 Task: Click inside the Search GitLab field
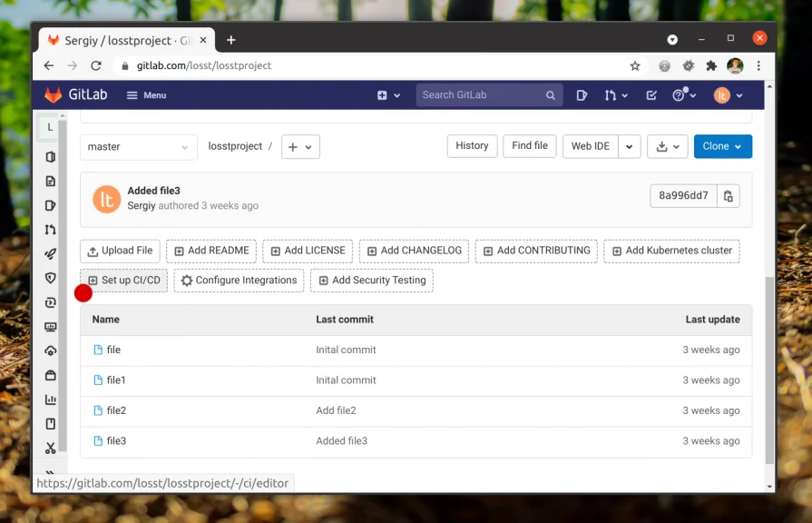coord(481,94)
